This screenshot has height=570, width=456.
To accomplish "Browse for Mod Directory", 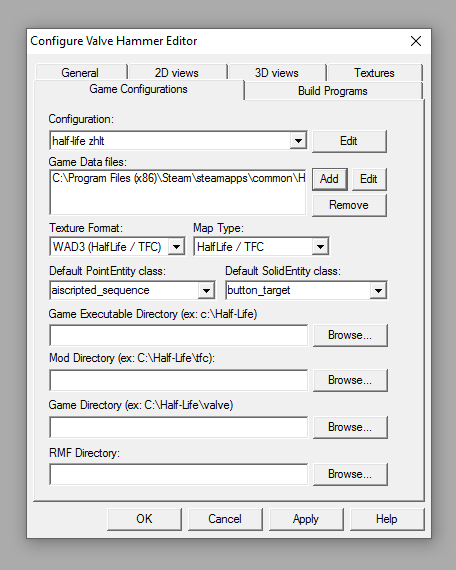I will pos(350,380).
